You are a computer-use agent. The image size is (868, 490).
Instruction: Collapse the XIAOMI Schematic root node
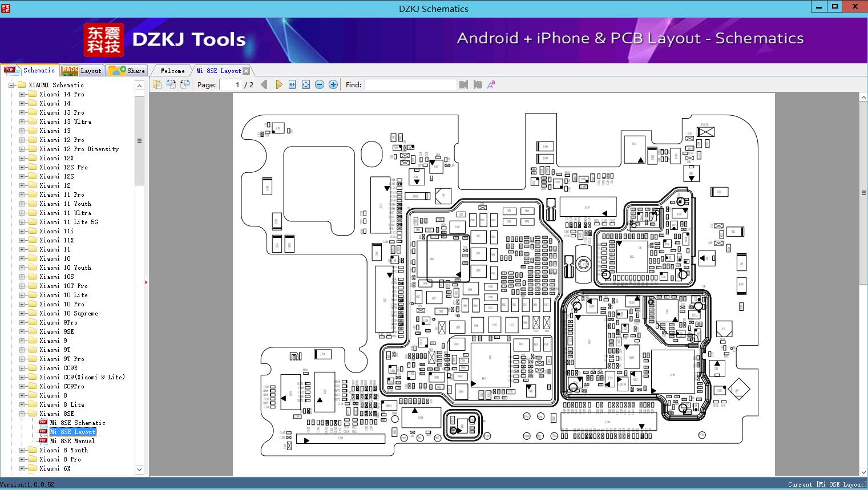coord(11,85)
